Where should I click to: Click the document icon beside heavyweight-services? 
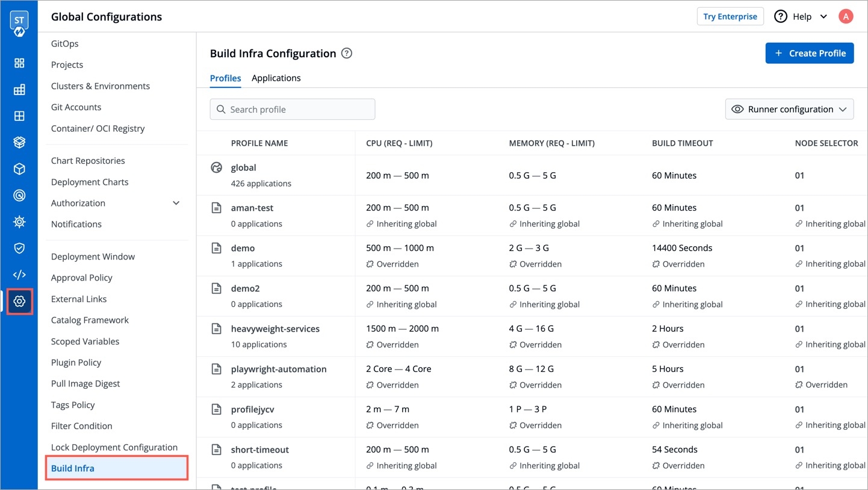click(x=217, y=329)
